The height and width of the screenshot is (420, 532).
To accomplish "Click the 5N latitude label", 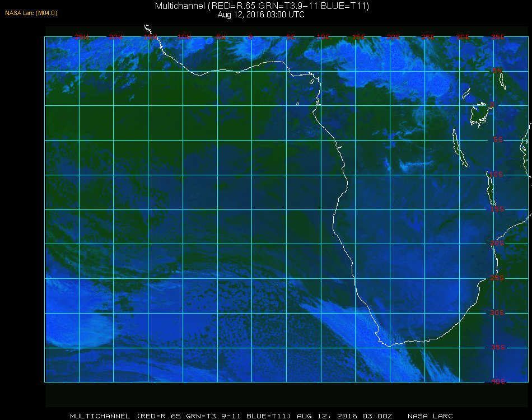I will tap(497, 71).
